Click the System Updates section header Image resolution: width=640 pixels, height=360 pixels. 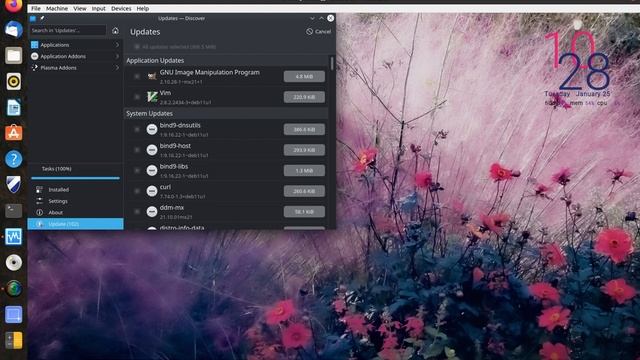point(226,113)
